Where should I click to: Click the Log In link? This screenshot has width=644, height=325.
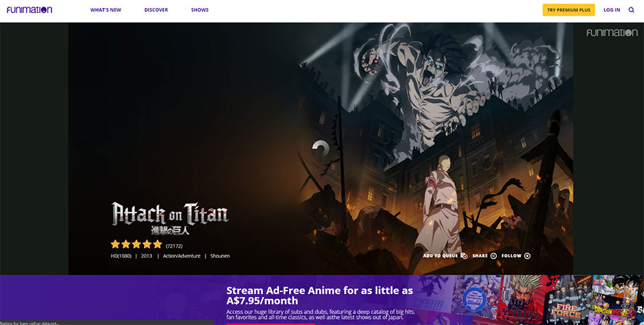[x=612, y=10]
